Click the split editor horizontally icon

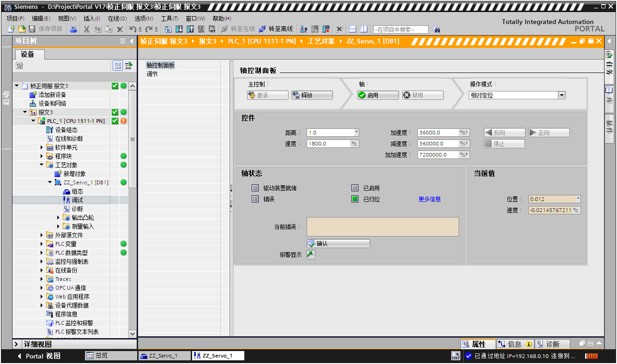tap(353, 29)
